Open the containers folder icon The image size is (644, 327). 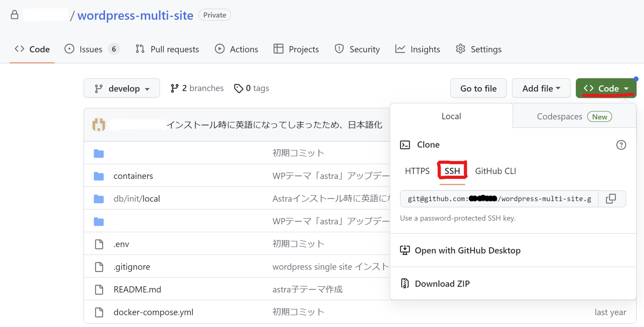pyautogui.click(x=98, y=176)
